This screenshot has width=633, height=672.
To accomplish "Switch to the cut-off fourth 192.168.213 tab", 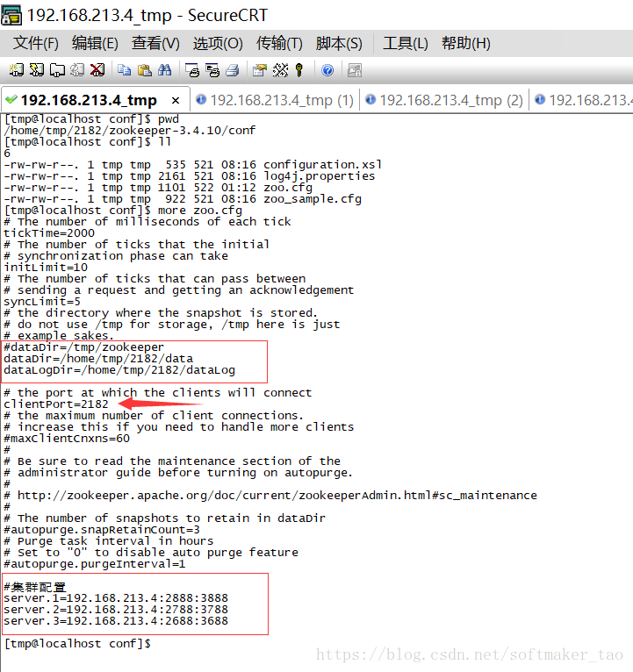I will click(x=582, y=100).
